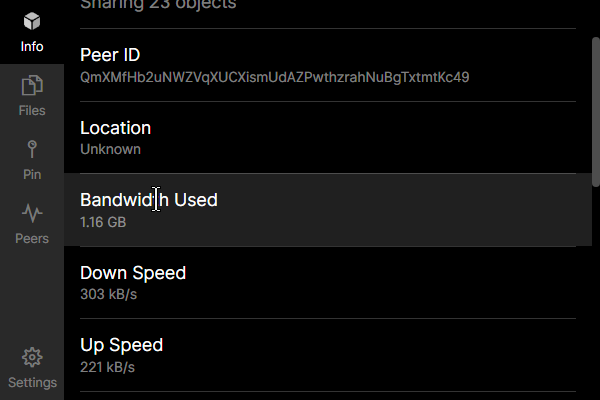Click the Peer ID heading

tap(110, 55)
